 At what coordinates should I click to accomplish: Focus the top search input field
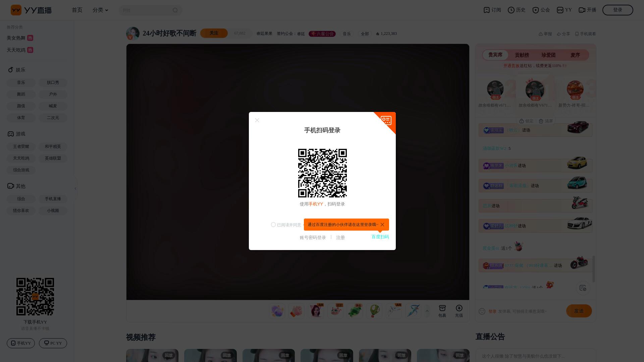(146, 10)
